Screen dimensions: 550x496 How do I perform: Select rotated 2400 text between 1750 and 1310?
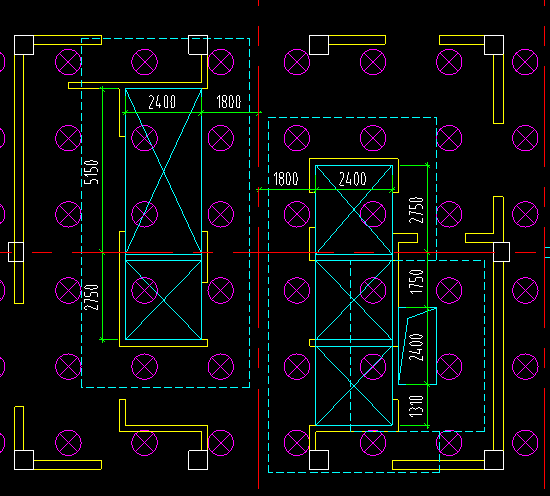pos(416,348)
